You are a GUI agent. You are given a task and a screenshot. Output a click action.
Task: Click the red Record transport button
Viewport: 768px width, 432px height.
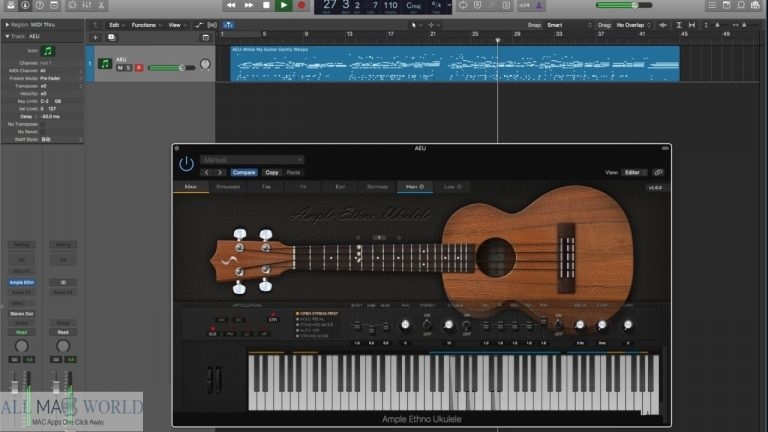[301, 5]
